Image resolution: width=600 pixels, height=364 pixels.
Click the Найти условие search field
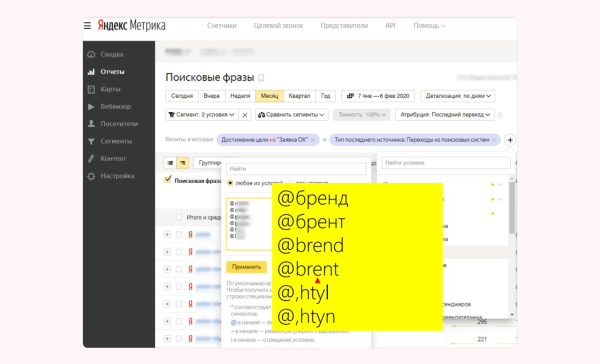[x=446, y=163]
